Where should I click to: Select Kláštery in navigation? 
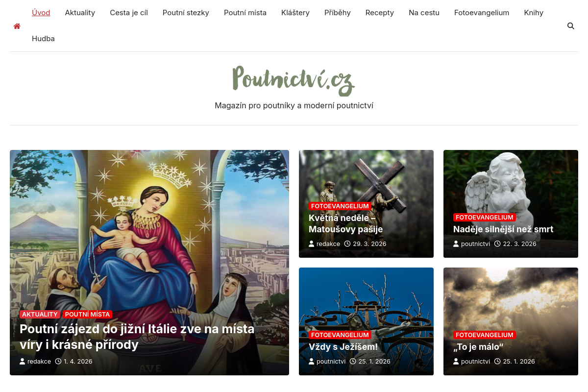pyautogui.click(x=295, y=13)
